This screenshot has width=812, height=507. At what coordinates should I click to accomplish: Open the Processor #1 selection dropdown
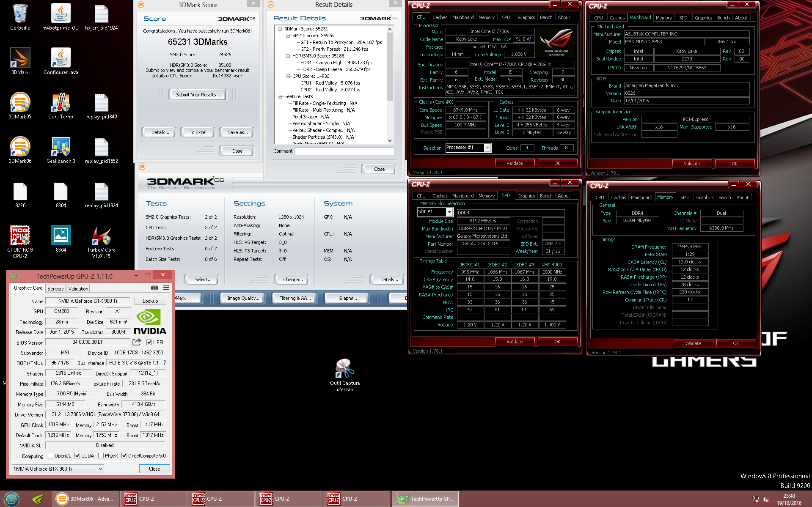point(468,148)
